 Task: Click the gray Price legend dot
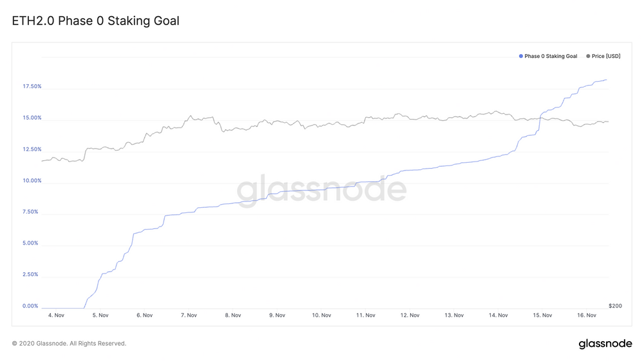[588, 56]
